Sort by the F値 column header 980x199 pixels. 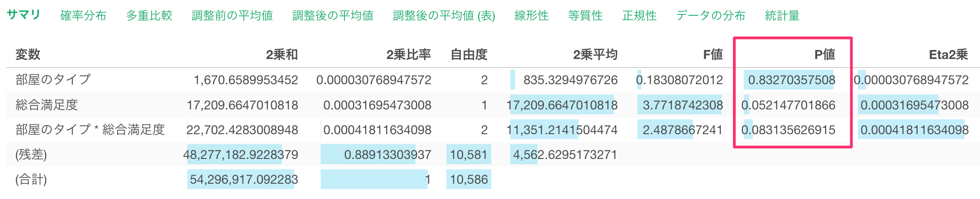[713, 54]
